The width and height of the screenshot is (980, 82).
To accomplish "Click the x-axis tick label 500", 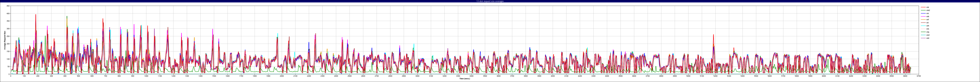I will coord(79,76).
